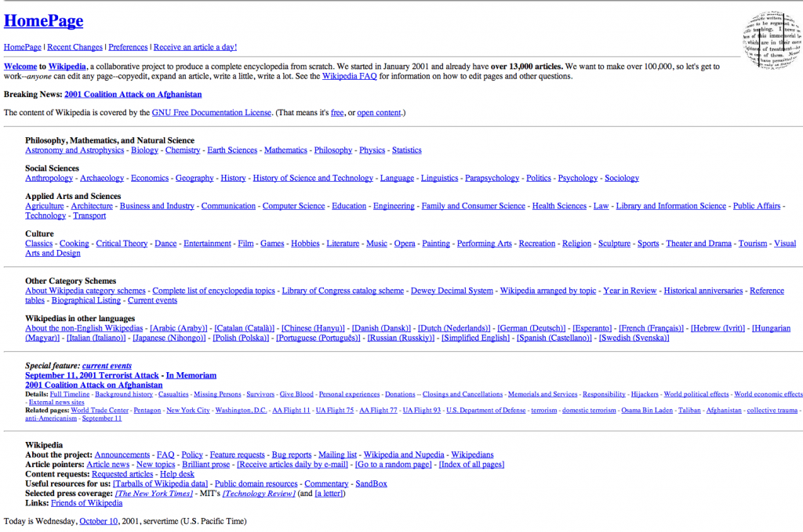Visit the Sociology category
This screenshot has width=803, height=532.
coord(622,178)
